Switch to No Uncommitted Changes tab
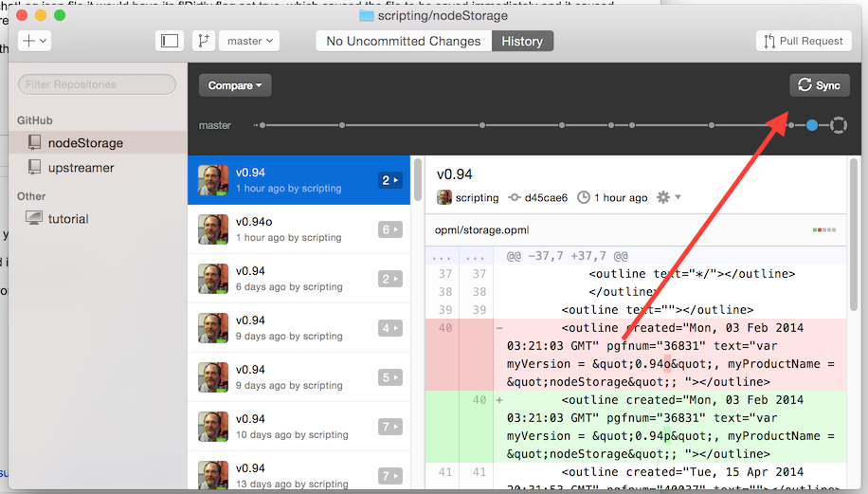The image size is (868, 494). 404,41
